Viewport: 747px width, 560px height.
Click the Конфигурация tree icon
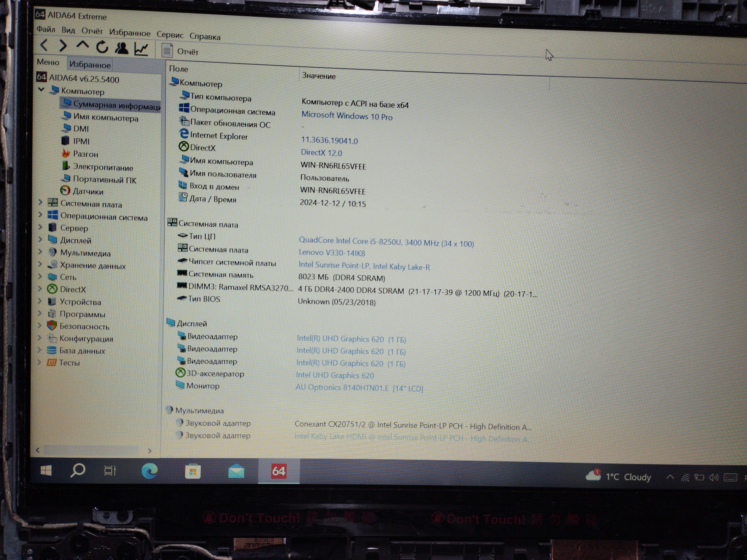[52, 338]
